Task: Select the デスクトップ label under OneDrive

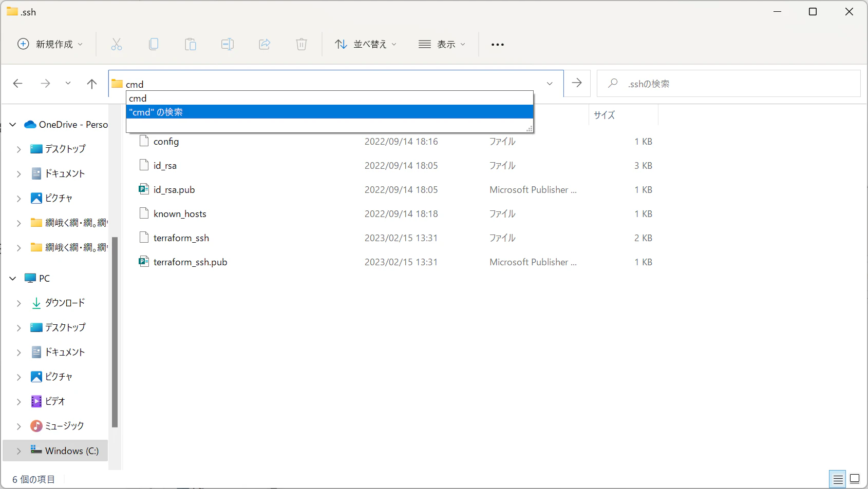Action: pyautogui.click(x=65, y=149)
